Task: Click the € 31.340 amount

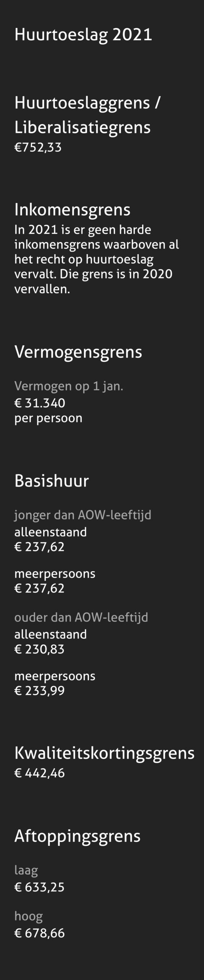Action: [x=40, y=403]
